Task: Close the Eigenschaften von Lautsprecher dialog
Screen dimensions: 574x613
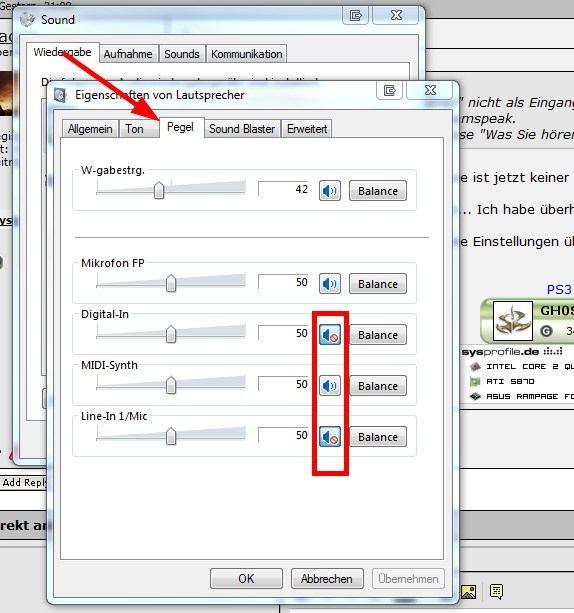Action: pyautogui.click(x=430, y=90)
